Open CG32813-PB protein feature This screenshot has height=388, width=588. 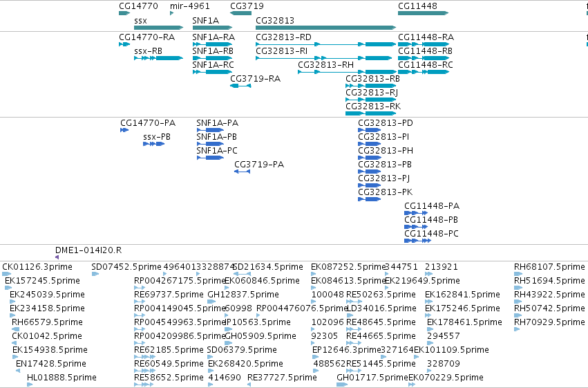click(370, 172)
